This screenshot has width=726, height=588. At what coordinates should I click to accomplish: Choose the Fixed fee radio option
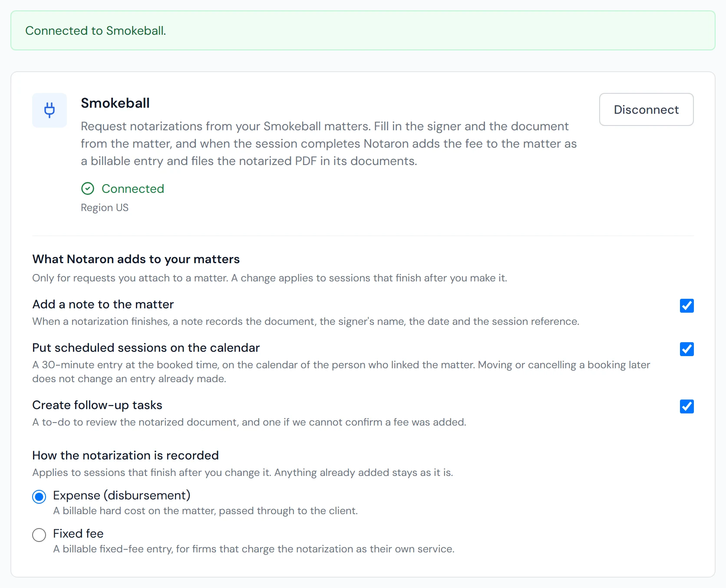pos(39,535)
